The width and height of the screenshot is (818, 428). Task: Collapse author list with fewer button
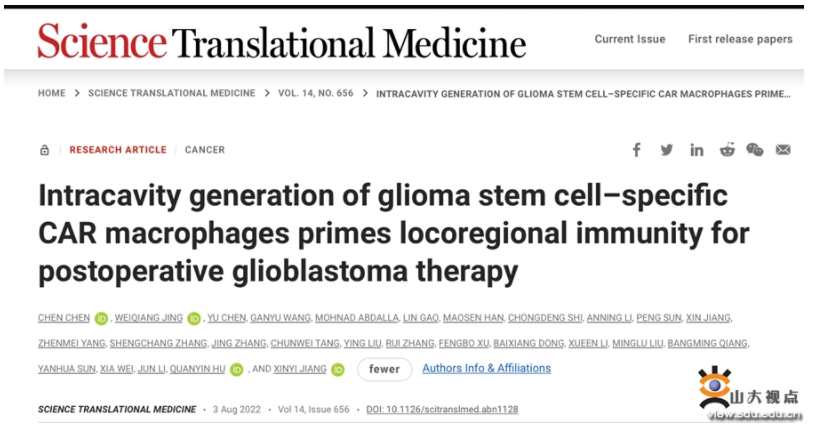(x=384, y=369)
